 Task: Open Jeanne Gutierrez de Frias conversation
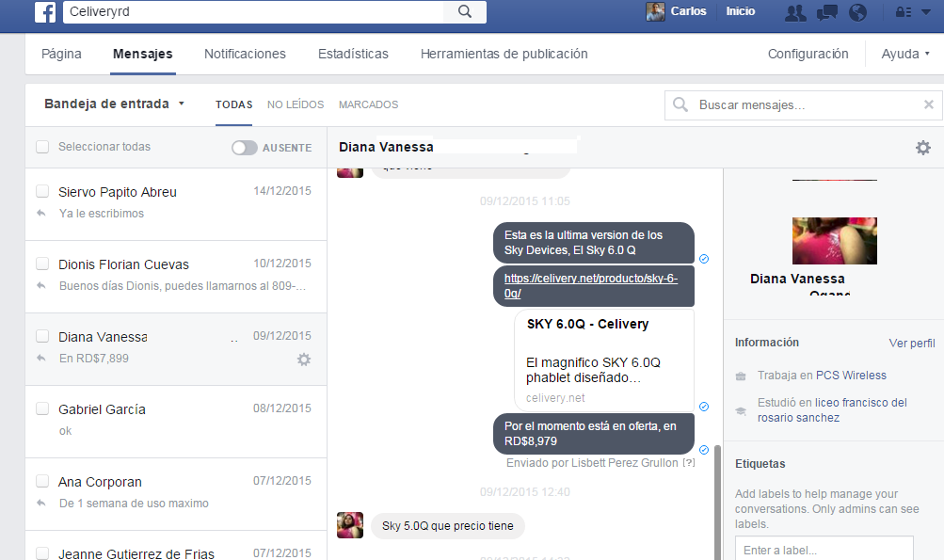(x=176, y=546)
